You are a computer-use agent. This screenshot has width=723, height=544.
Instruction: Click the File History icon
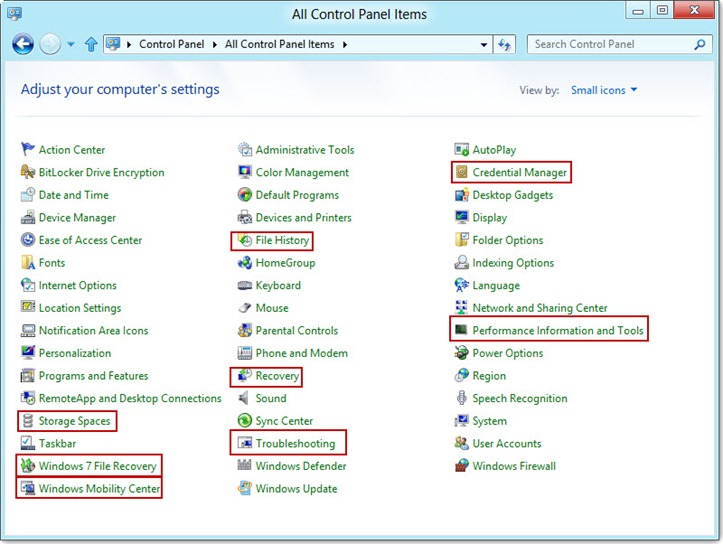tap(244, 240)
